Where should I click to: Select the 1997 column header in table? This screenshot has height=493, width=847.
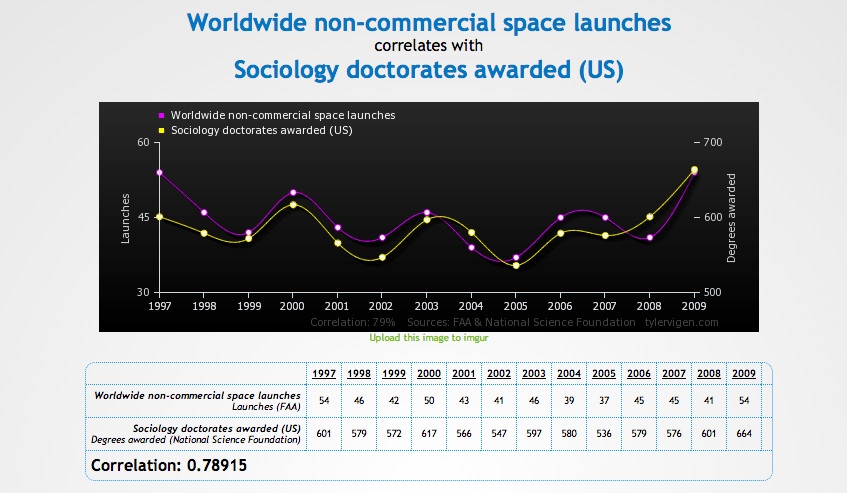coord(324,373)
